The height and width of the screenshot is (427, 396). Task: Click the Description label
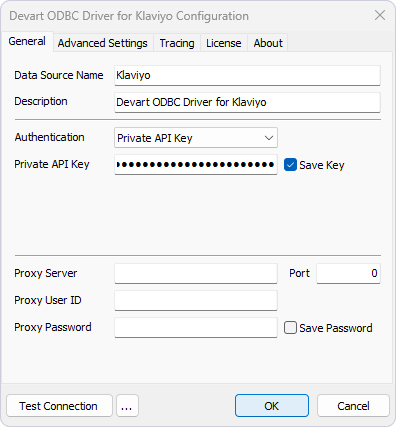[41, 101]
